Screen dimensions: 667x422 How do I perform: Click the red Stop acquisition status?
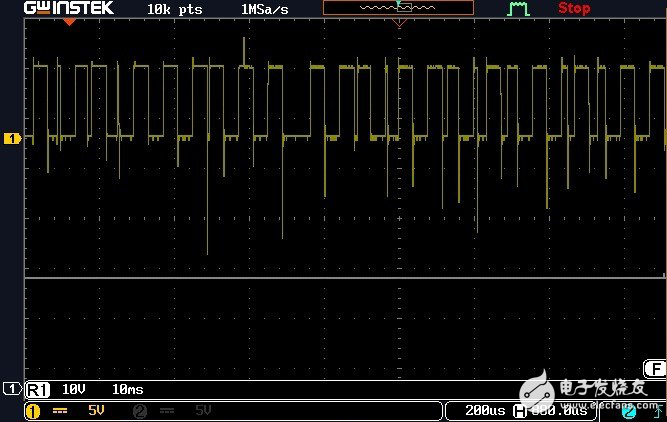point(574,8)
